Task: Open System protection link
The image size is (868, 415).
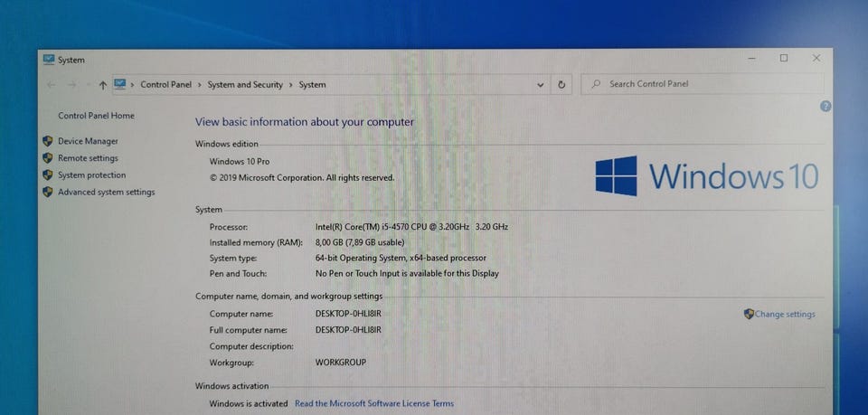Action: [92, 174]
